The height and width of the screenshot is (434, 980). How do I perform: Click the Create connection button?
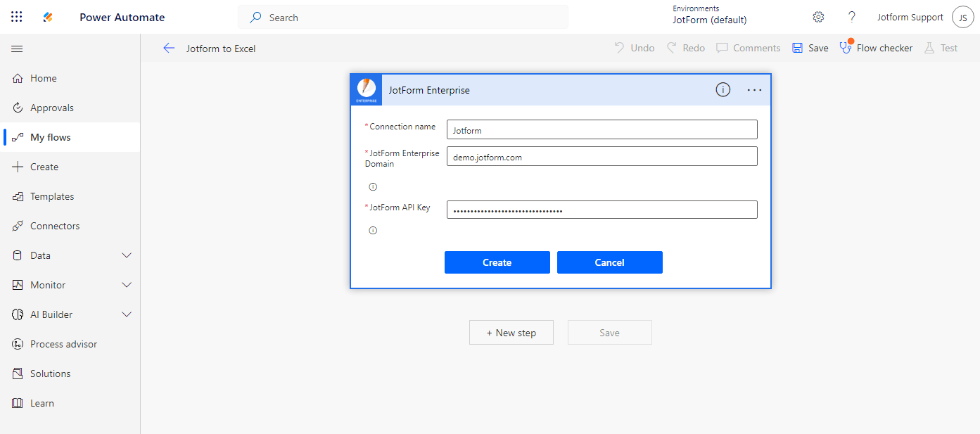coord(497,262)
